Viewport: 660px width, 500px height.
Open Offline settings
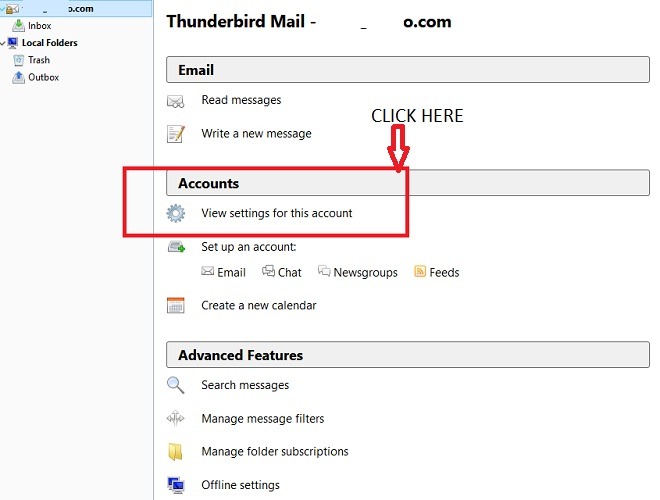pos(240,485)
